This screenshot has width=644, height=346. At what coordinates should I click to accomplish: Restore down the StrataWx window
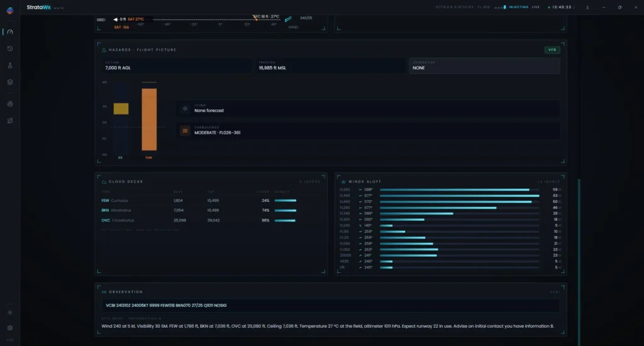[619, 8]
